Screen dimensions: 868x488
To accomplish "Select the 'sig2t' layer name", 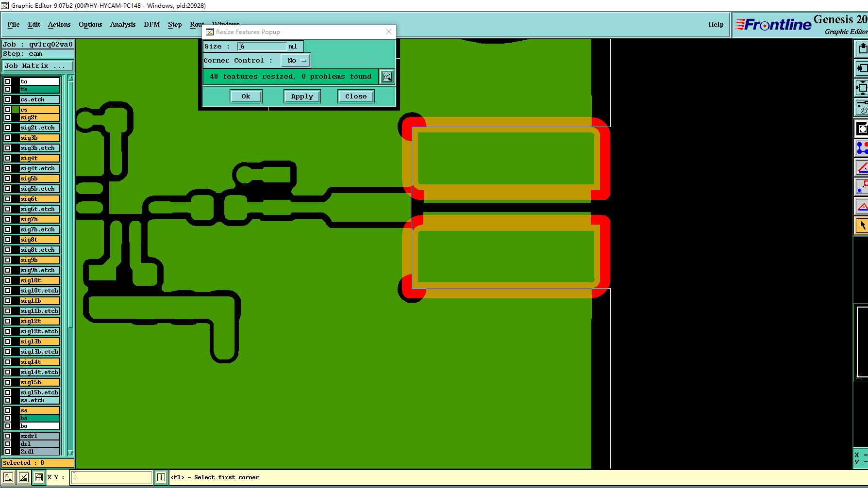I will tap(39, 117).
